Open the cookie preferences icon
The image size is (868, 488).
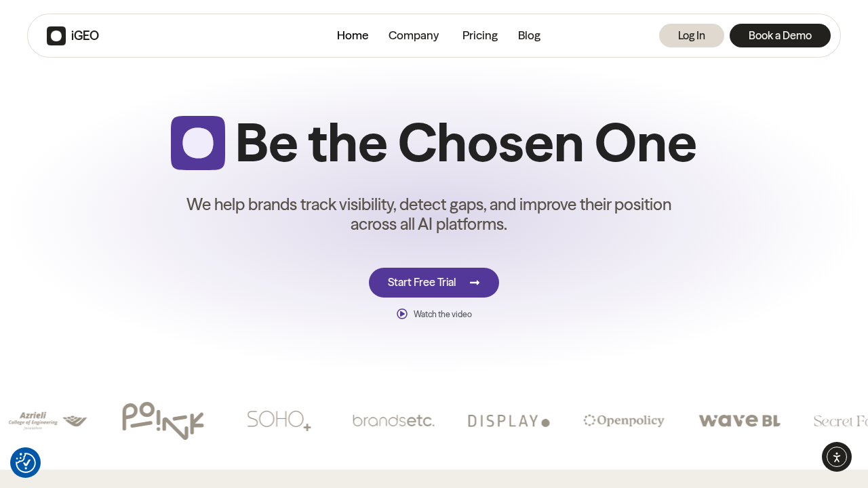(26, 462)
